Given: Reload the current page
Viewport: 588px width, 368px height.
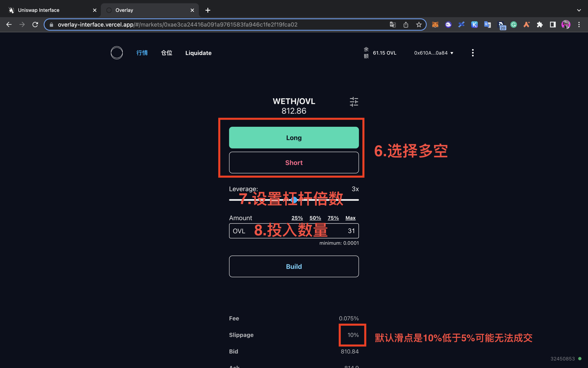Looking at the screenshot, I should 35,24.
